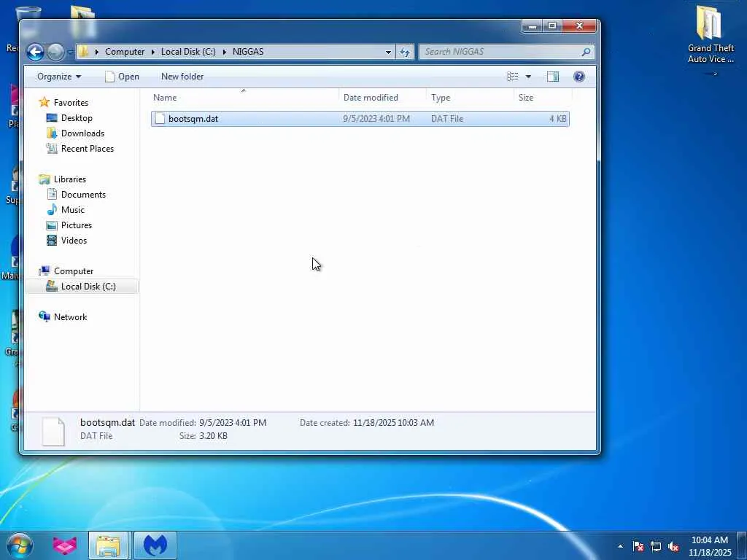Click the Open toolbar button
This screenshot has width=747, height=560.
[122, 77]
